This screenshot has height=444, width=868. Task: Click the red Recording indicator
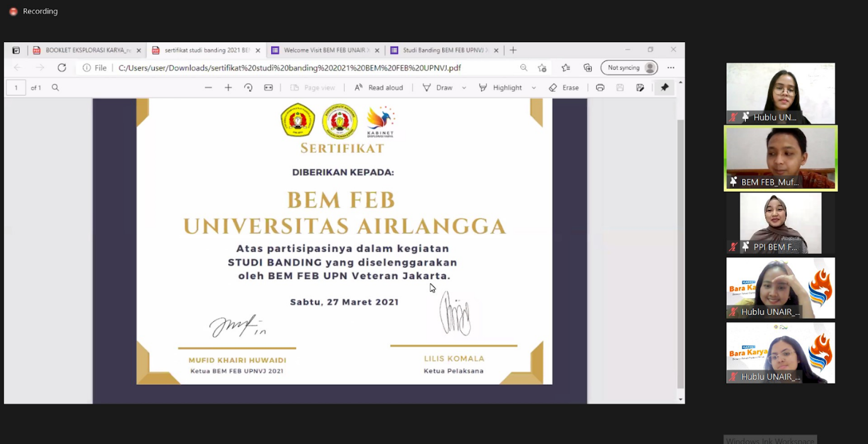13,11
